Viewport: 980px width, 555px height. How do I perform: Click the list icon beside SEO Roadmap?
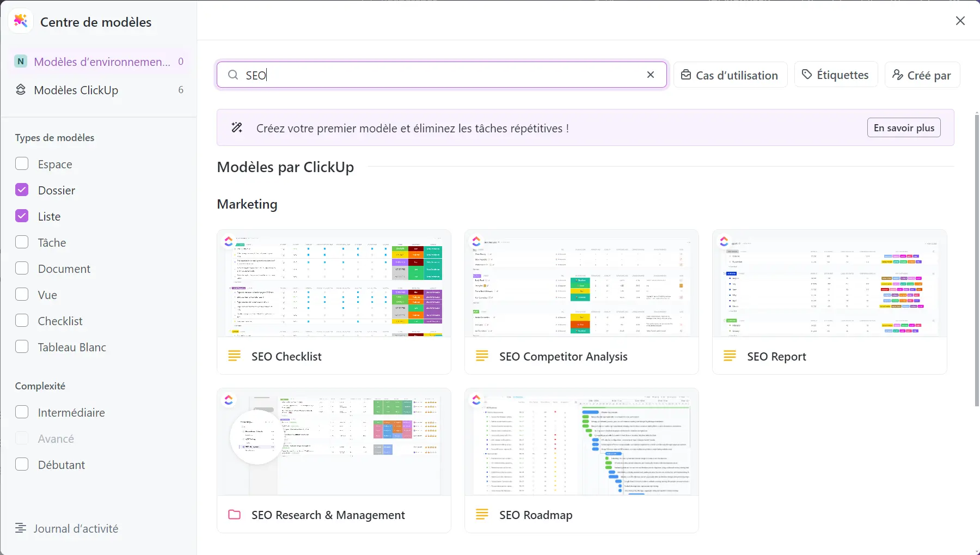482,515
